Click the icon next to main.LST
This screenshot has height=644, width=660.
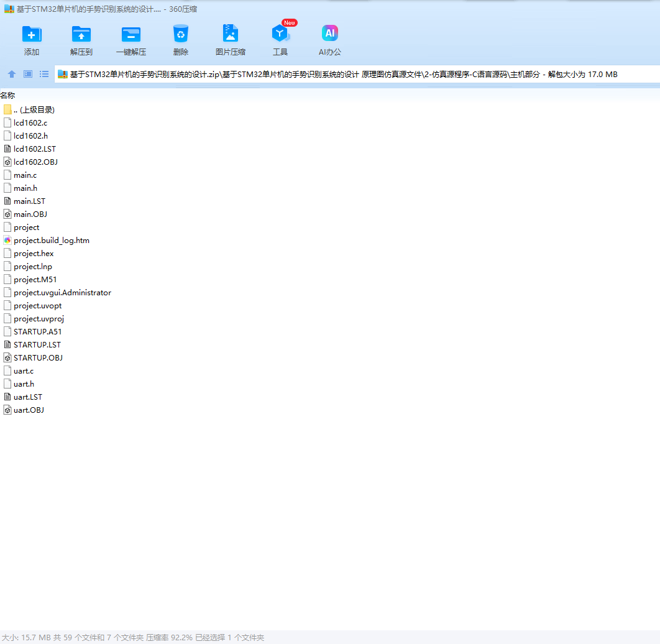pos(7,201)
